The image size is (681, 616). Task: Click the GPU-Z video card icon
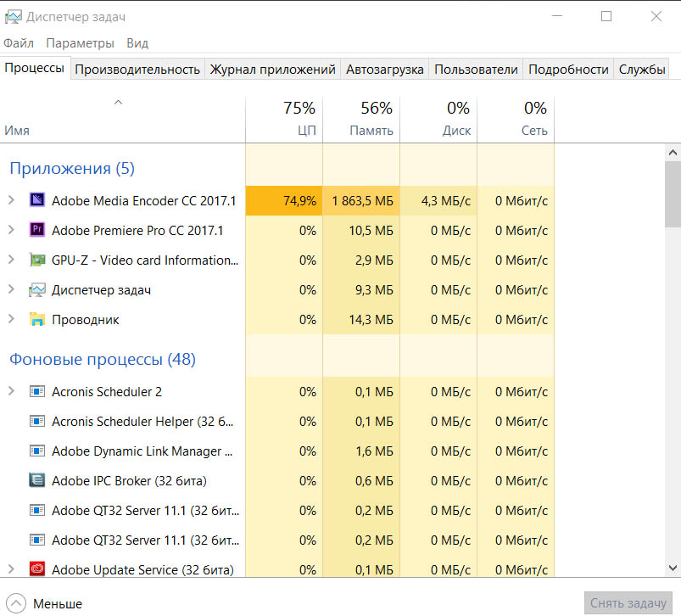tap(37, 260)
